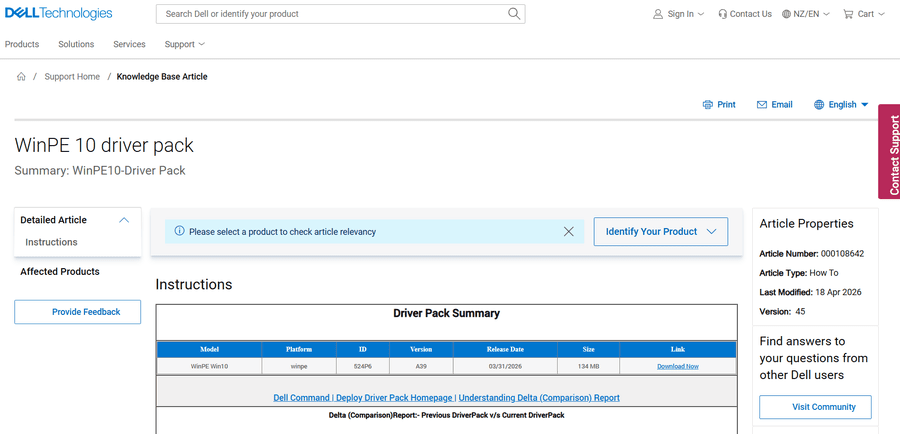
Task: Open Understanding Delta (Comparison) Report link
Action: click(x=539, y=397)
